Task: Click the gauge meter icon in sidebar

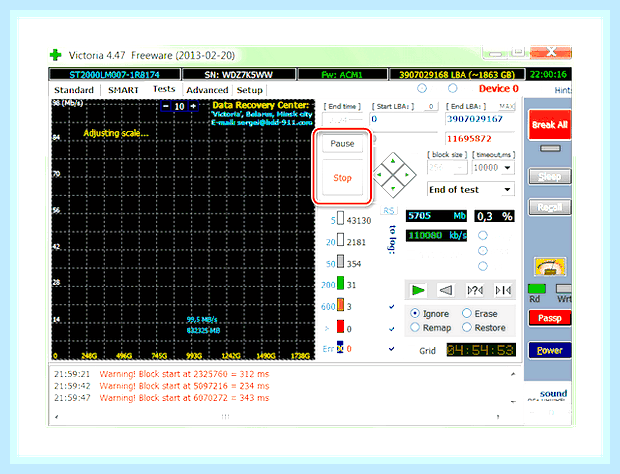Action: pyautogui.click(x=550, y=267)
